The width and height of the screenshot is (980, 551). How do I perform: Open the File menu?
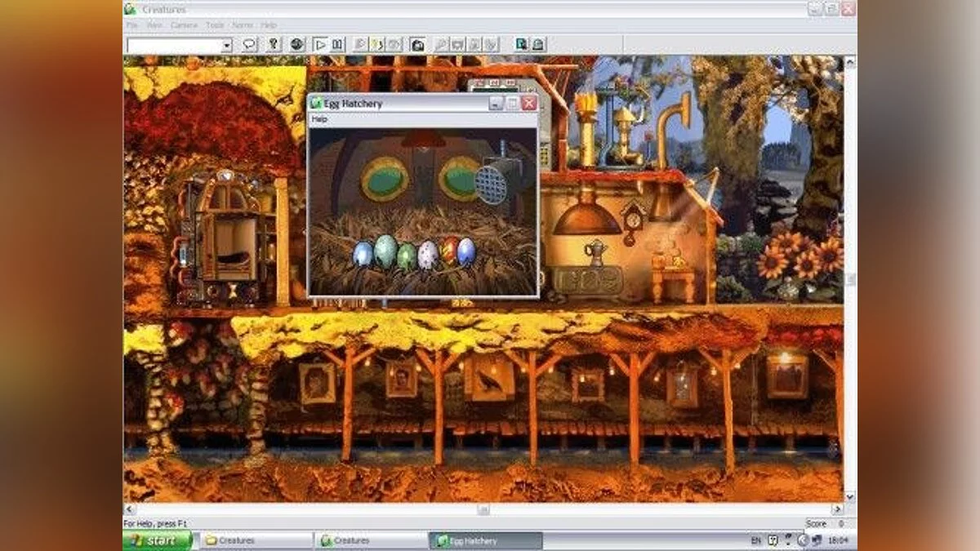[x=131, y=25]
